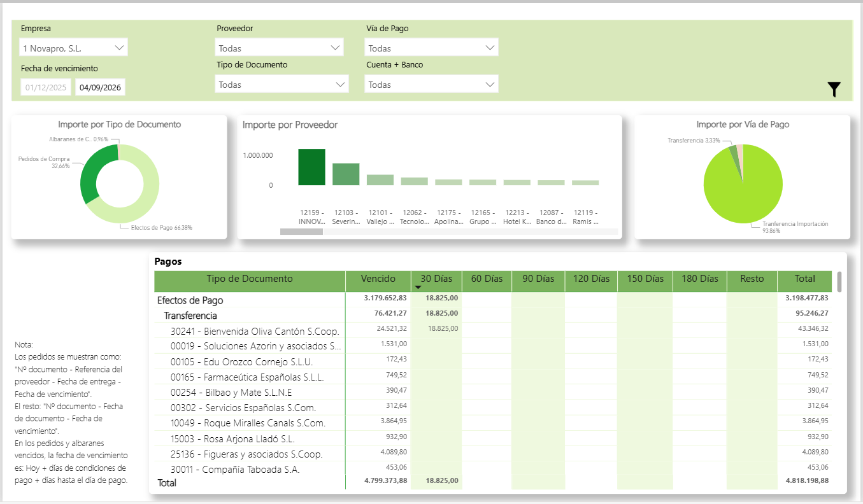The width and height of the screenshot is (863, 504).
Task: Click the start date field 01/12/2025
Action: tap(46, 87)
